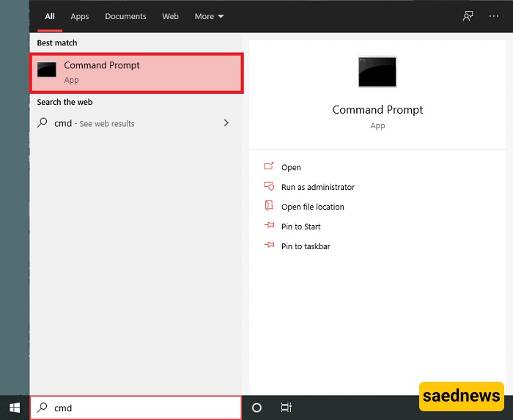Expand the cmd web results chevron
513x420 pixels.
click(226, 123)
